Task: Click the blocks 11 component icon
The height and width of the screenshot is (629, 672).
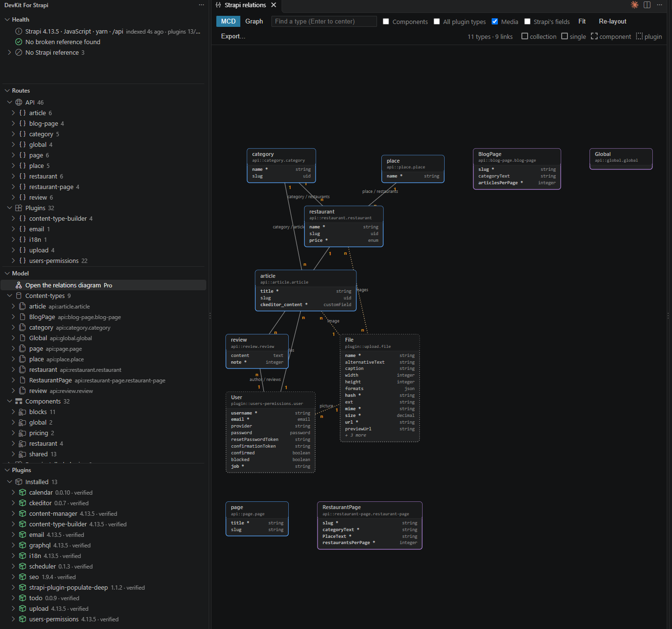Action: (23, 412)
